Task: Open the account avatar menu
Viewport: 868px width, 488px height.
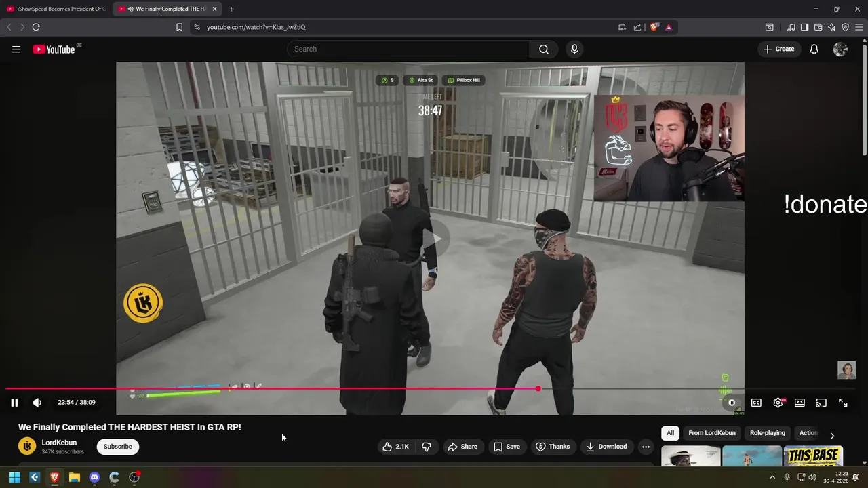Action: click(x=840, y=49)
